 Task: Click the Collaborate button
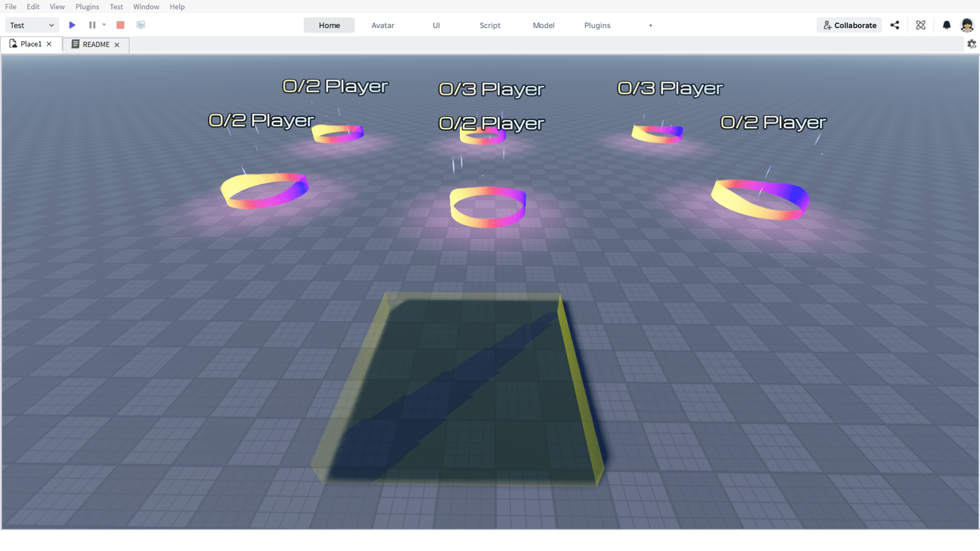pos(849,25)
